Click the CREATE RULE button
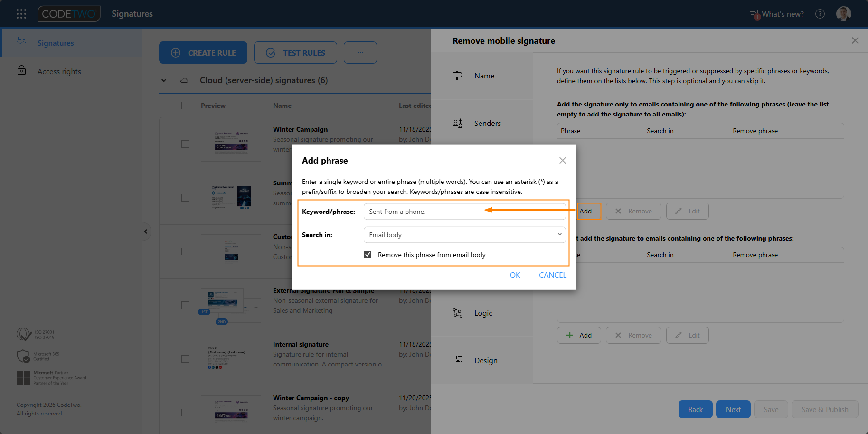The height and width of the screenshot is (434, 868). click(203, 53)
